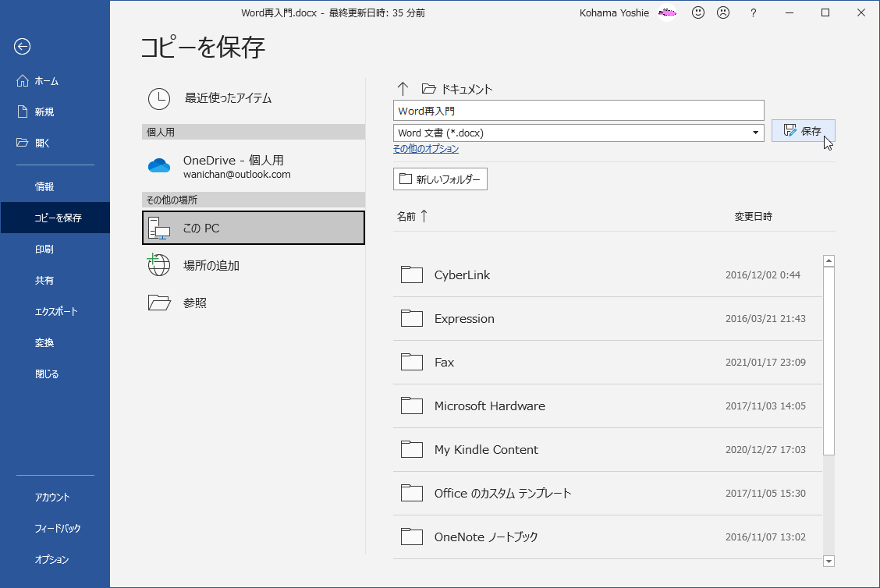Open the Expression folder name
The width and height of the screenshot is (880, 588).
tap(464, 319)
